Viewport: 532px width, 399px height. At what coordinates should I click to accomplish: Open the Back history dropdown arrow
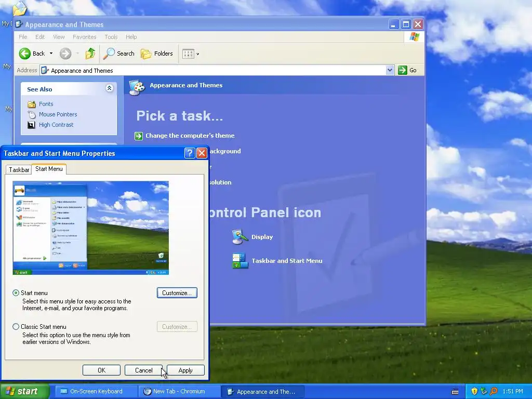[51, 54]
